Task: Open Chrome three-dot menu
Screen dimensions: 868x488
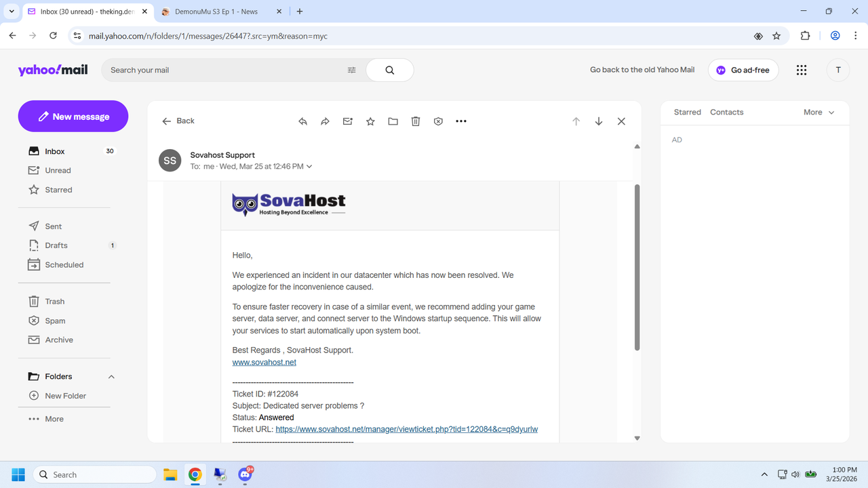Action: (x=855, y=36)
